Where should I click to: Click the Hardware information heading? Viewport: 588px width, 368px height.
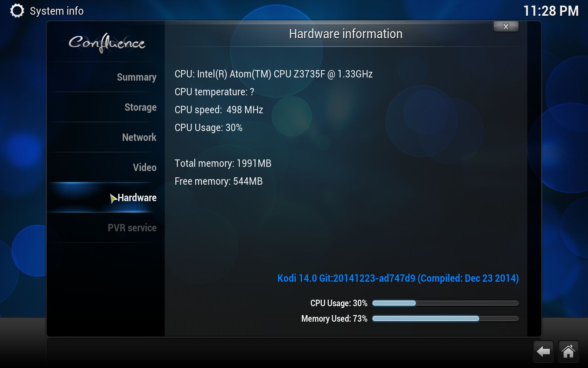pos(346,34)
